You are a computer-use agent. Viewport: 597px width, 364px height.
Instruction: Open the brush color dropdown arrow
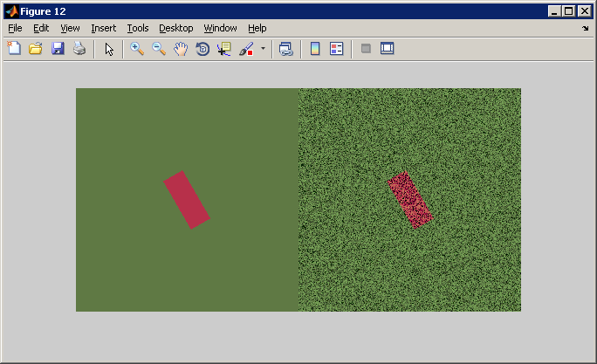coord(263,48)
